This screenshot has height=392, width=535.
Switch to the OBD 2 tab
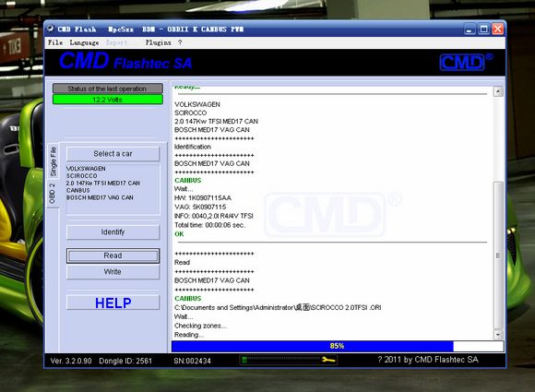coord(53,193)
